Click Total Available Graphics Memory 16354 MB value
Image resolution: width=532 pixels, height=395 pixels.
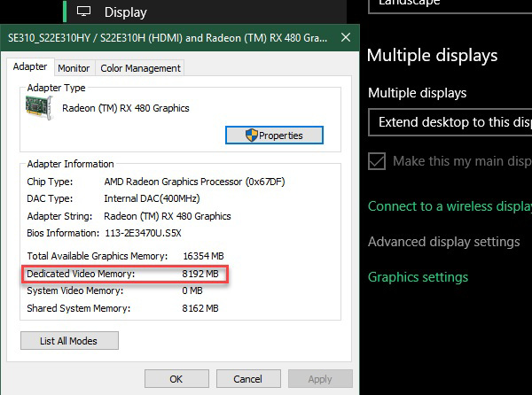coord(204,256)
